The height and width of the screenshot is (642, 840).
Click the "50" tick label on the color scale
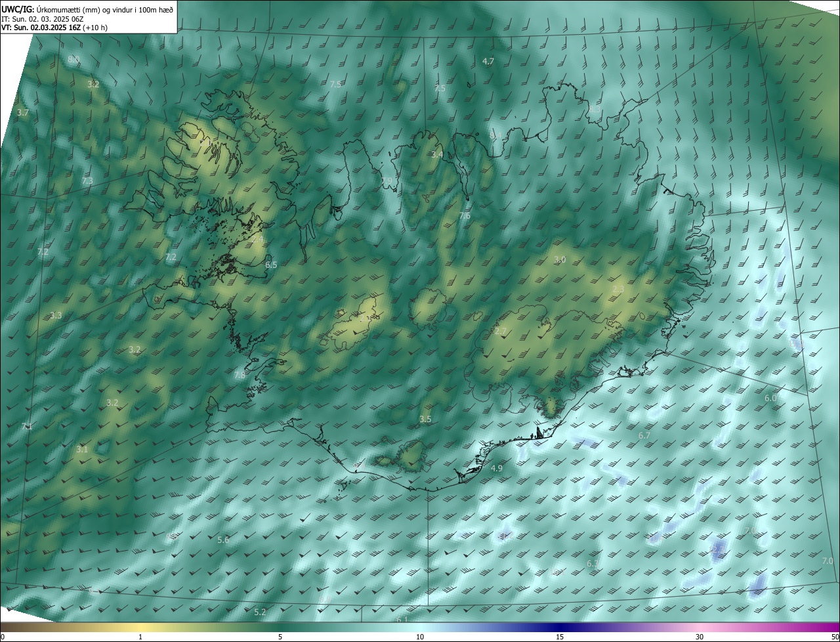pyautogui.click(x=835, y=637)
